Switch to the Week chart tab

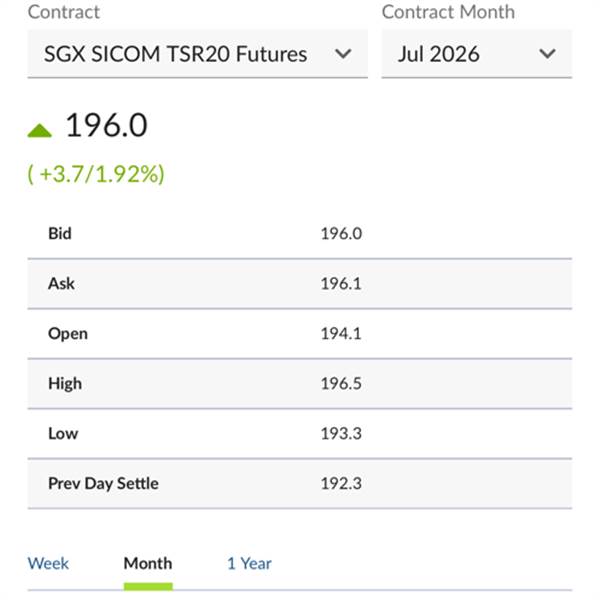pos(48,563)
